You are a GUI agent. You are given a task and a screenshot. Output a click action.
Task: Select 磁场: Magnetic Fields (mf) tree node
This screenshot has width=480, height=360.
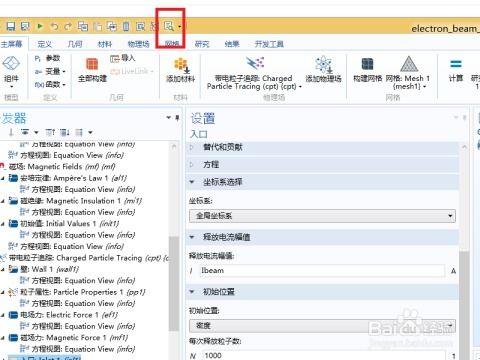pos(62,166)
